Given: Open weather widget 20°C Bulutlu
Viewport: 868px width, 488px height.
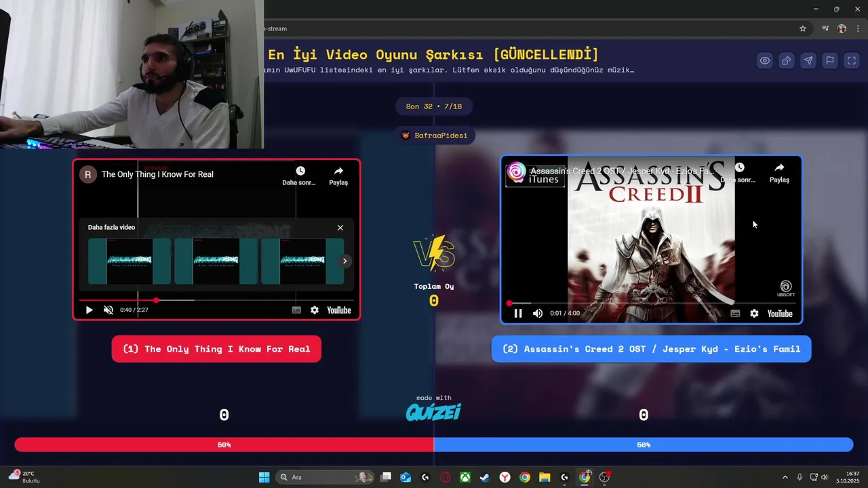Looking at the screenshot, I should point(24,477).
